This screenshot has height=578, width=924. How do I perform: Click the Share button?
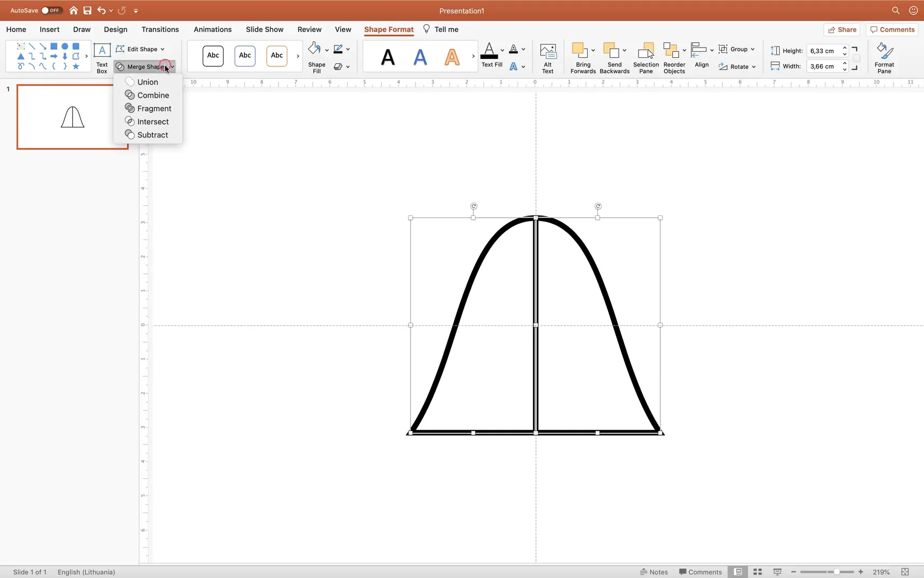tap(842, 29)
